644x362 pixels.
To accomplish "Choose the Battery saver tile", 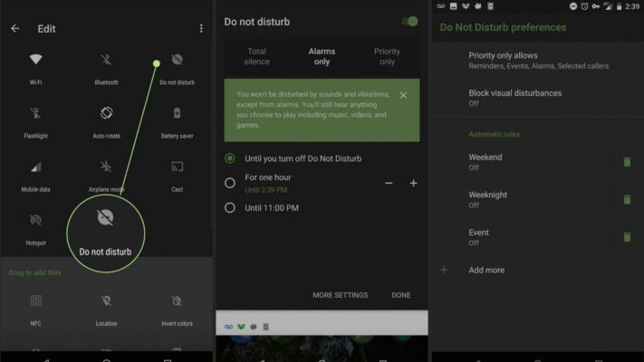I will pyautogui.click(x=177, y=122).
